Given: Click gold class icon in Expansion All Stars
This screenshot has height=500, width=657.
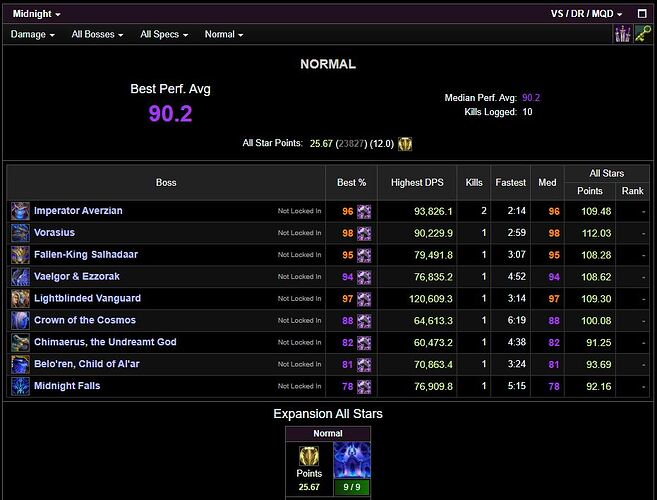Looking at the screenshot, I should [309, 456].
